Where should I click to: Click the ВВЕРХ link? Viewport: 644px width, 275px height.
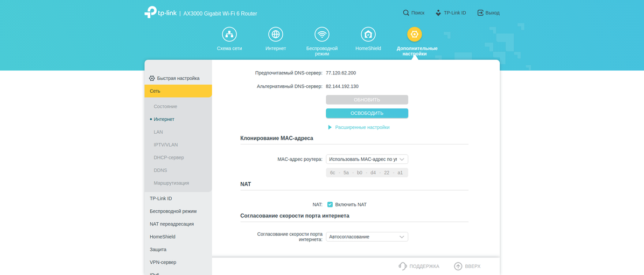click(x=473, y=266)
